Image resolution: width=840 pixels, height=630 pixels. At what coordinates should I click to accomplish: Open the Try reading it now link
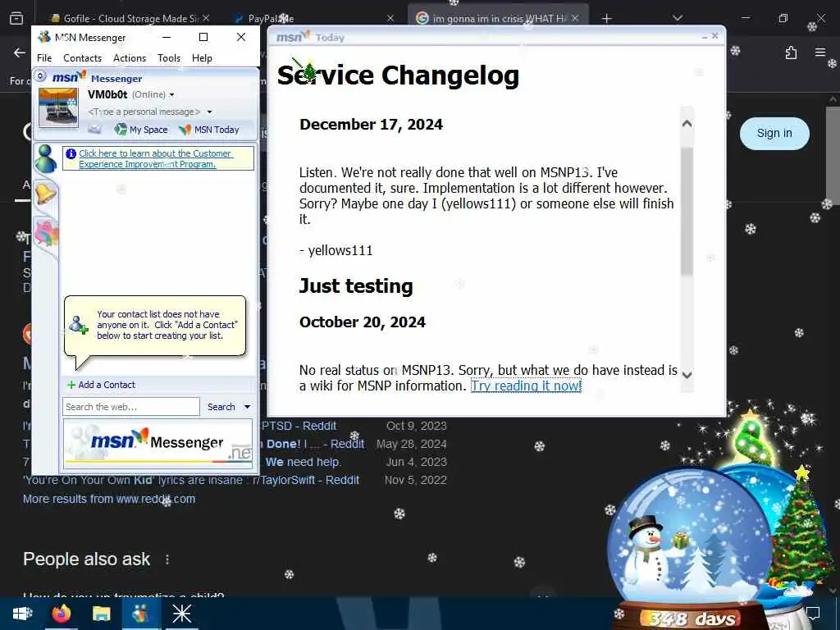[x=526, y=386]
